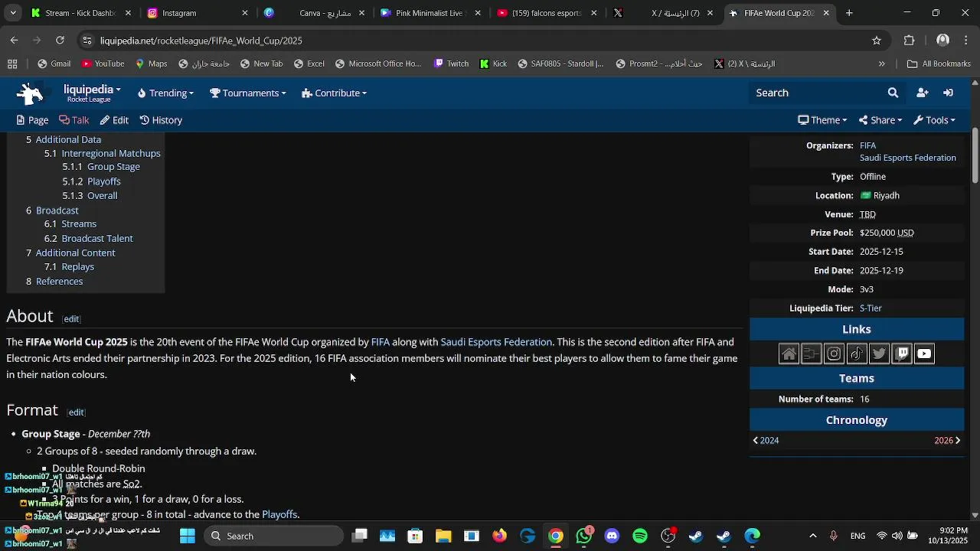This screenshot has height=551, width=980.
Task: Switch to the Instagram browser tab
Action: pos(197,13)
